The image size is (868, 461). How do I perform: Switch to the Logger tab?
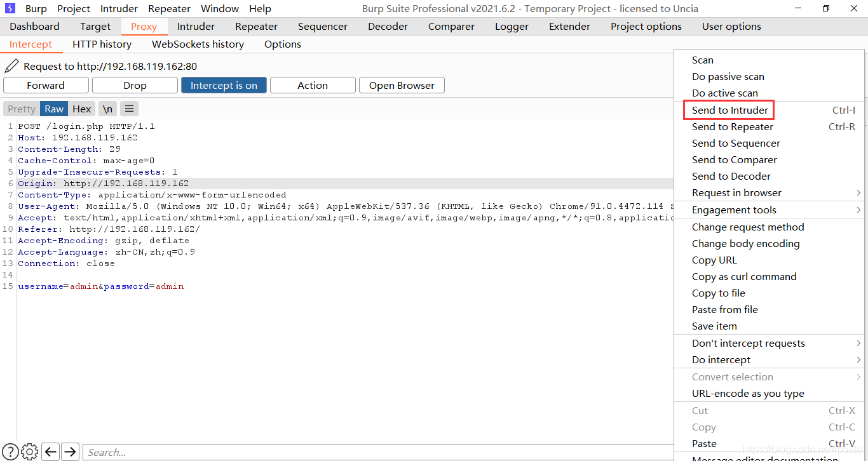pyautogui.click(x=512, y=26)
